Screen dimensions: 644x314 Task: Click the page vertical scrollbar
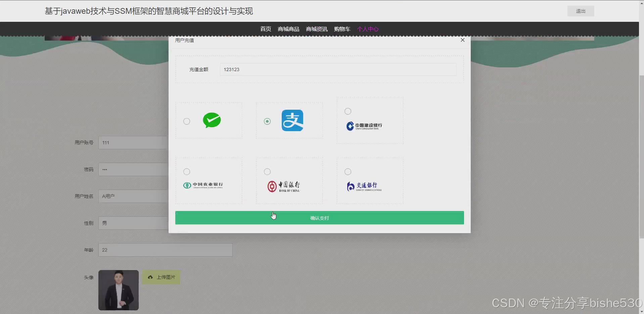pyautogui.click(x=641, y=157)
